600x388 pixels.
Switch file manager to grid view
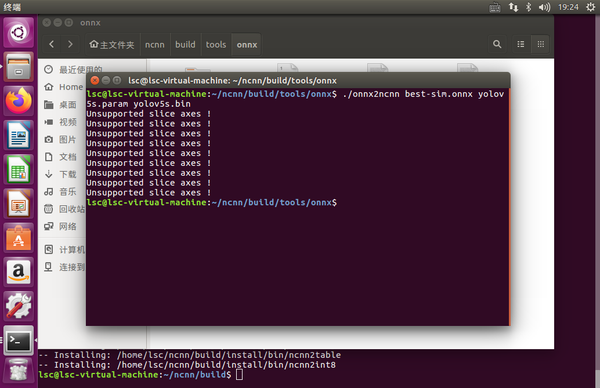click(541, 44)
